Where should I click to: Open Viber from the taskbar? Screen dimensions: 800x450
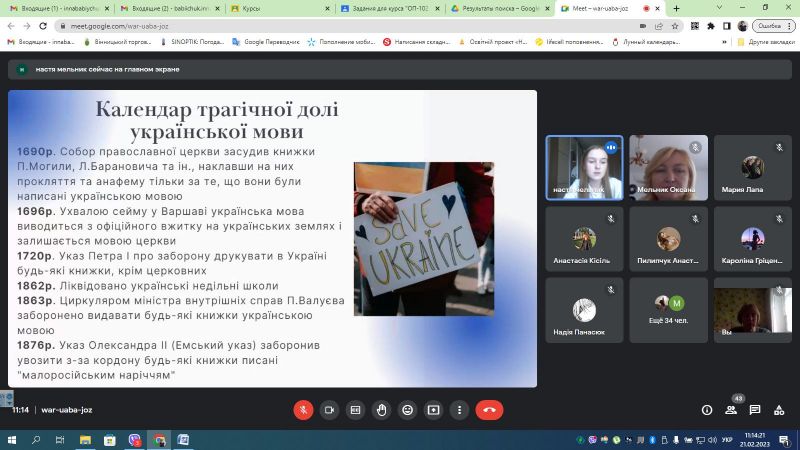pos(135,440)
